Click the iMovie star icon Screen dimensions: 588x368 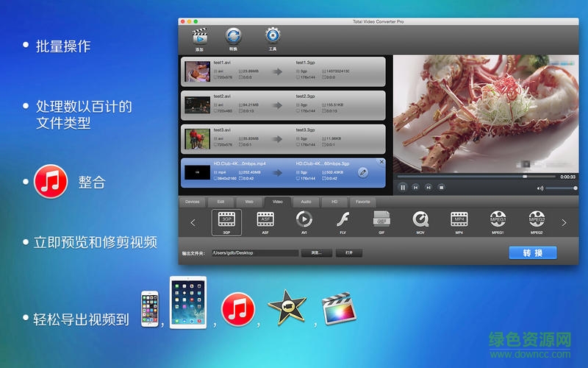(x=287, y=308)
